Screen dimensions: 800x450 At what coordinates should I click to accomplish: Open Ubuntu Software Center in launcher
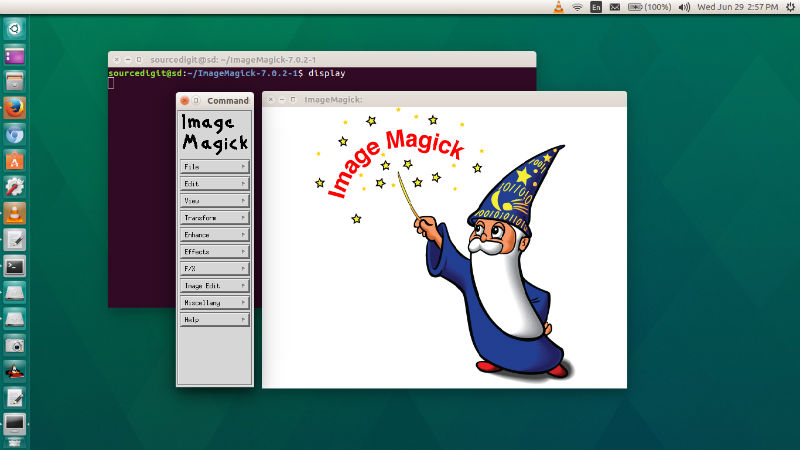(14, 160)
